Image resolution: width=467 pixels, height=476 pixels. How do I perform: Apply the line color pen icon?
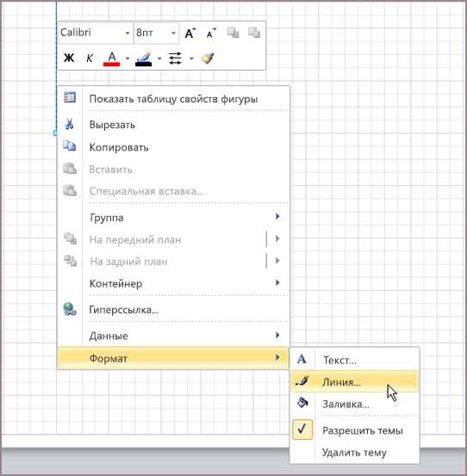(143, 59)
